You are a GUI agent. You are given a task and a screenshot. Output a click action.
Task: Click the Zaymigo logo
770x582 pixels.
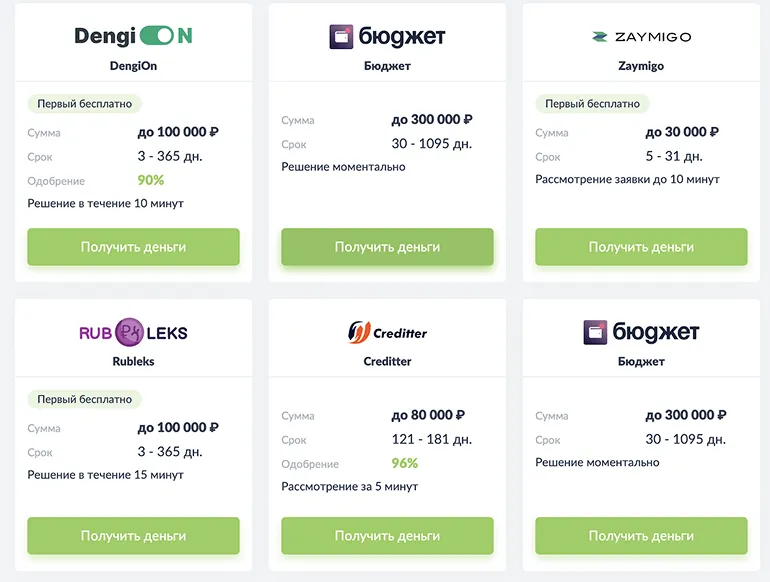tap(641, 37)
